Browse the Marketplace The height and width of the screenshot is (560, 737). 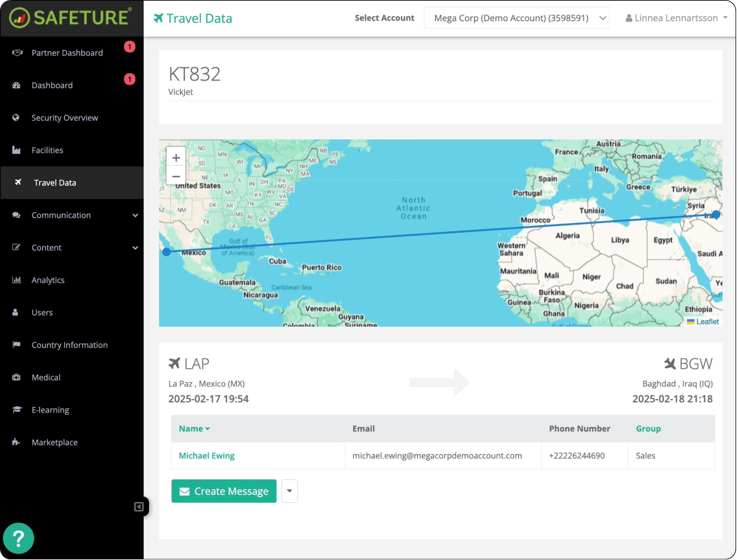click(x=54, y=442)
